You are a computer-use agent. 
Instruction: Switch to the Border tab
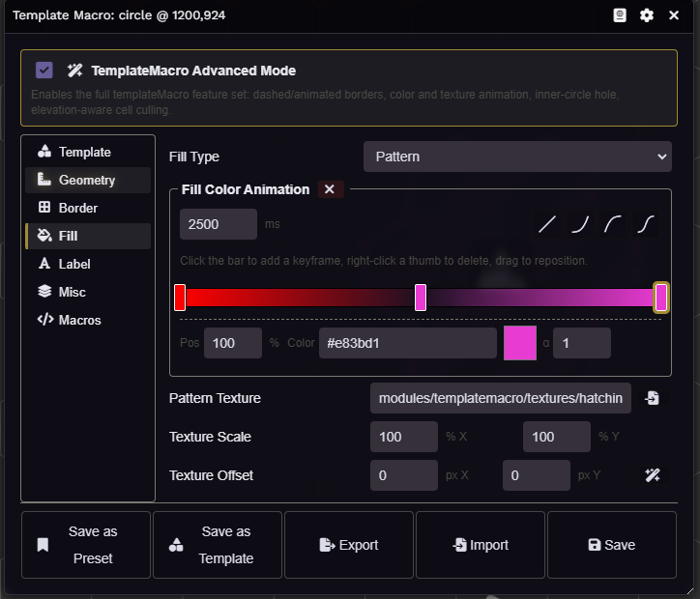88,208
